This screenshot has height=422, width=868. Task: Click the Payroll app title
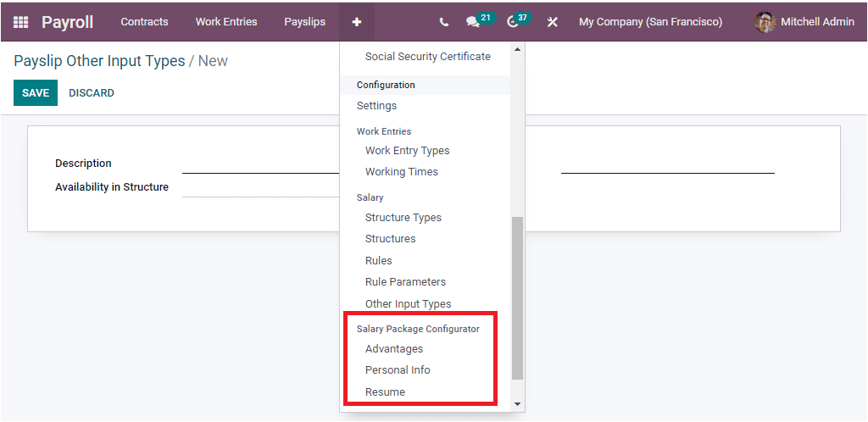tap(67, 22)
